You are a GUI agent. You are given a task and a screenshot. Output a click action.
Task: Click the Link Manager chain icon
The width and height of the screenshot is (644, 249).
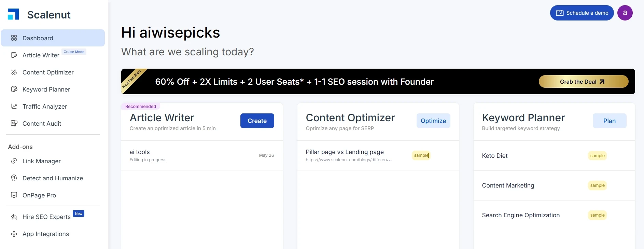14,161
